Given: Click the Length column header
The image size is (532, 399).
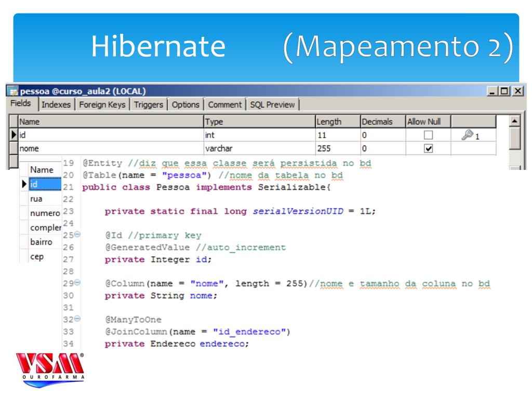Looking at the screenshot, I should 338,122.
